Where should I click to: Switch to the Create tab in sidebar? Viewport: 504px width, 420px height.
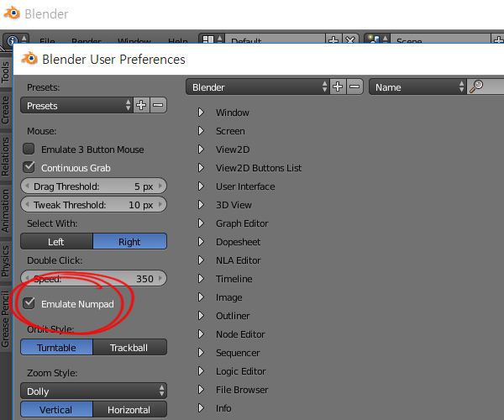pyautogui.click(x=6, y=109)
